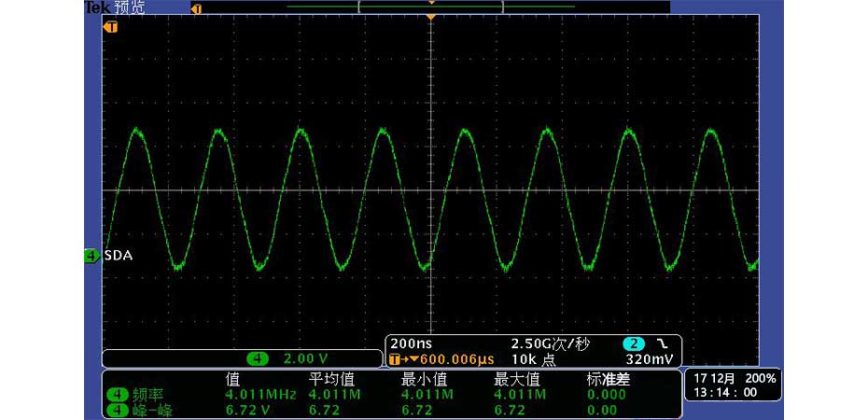
Task: Click the channel 4 SDA ground marker
Action: click(91, 255)
